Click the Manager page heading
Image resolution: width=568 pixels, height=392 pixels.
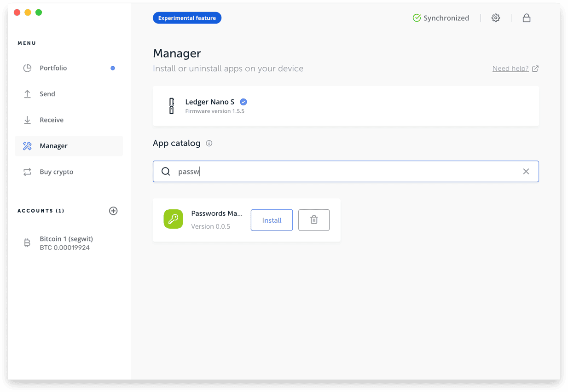177,53
